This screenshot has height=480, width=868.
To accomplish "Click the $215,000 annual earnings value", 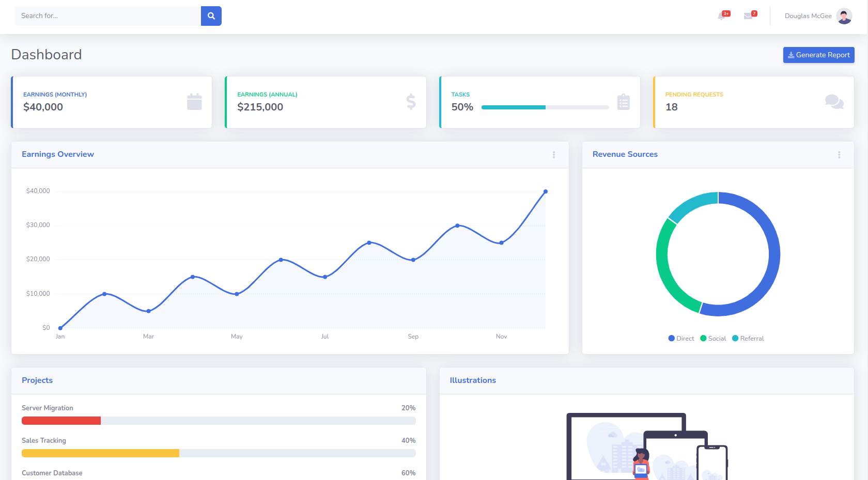I will pyautogui.click(x=260, y=107).
